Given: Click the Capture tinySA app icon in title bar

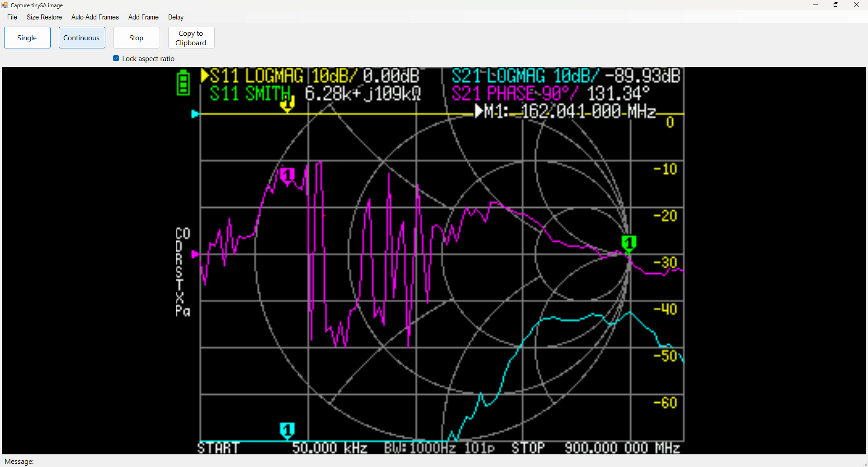Looking at the screenshot, I should coord(5,5).
